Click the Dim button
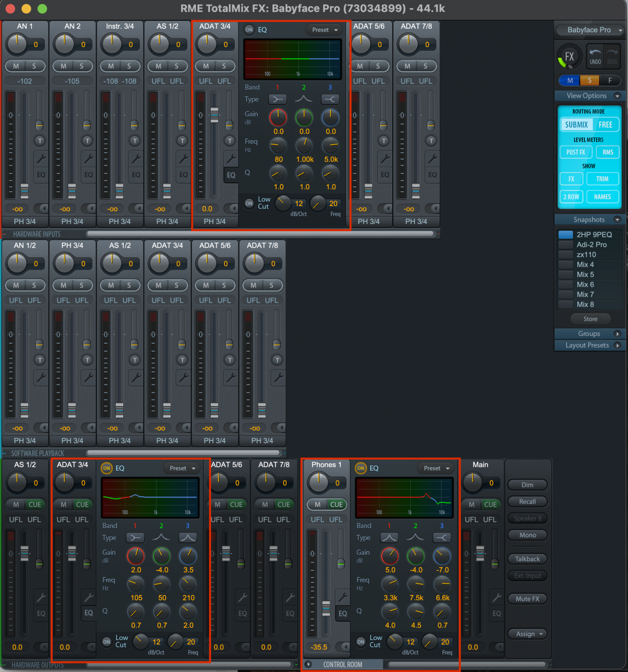 [x=528, y=485]
